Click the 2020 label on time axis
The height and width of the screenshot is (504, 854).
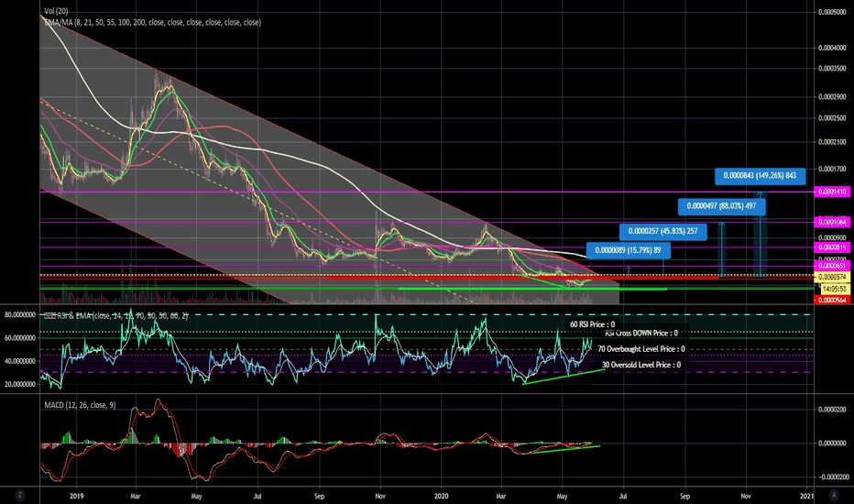click(441, 497)
